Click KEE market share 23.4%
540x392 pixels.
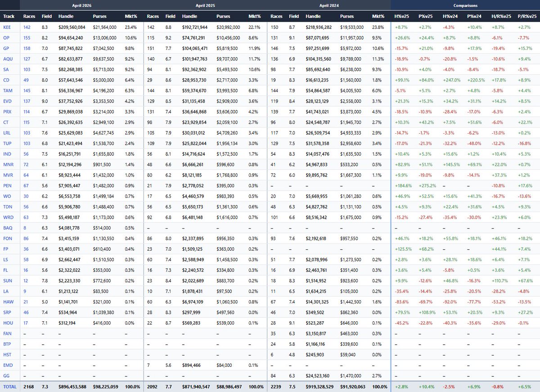[x=130, y=27]
